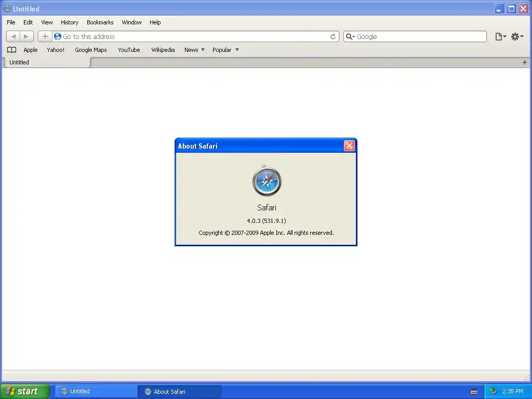Expand the Popular bookmarks dropdown

coord(225,50)
